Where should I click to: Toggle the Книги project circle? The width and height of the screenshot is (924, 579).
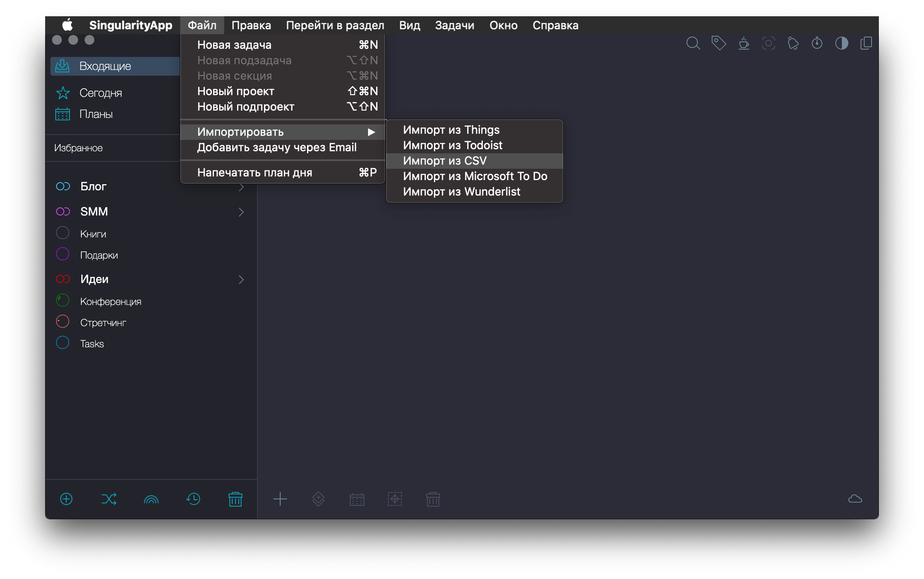click(63, 233)
